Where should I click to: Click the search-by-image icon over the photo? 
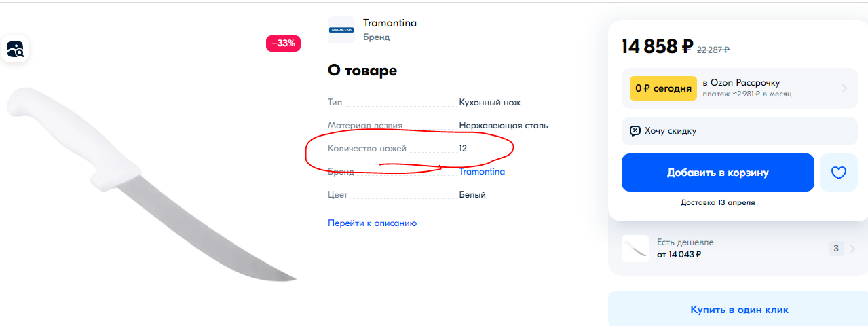click(x=15, y=49)
